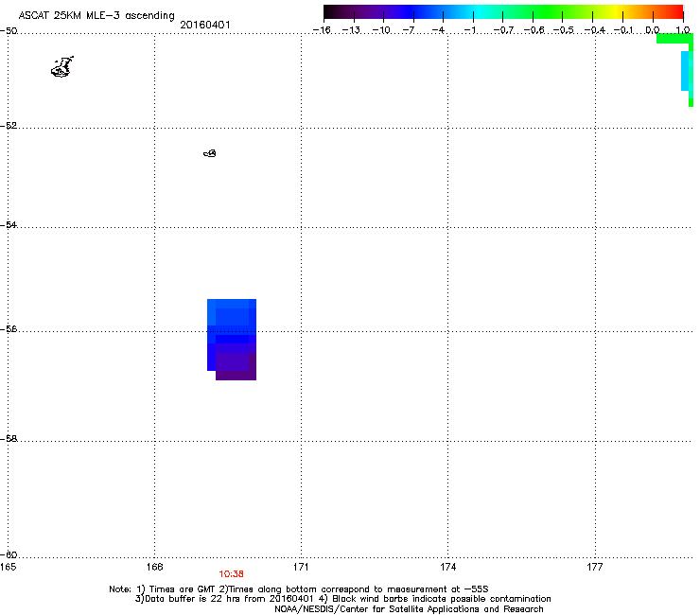Click the dark purple block at the data patch bottom
Screen dimensions: 700x615
point(236,376)
